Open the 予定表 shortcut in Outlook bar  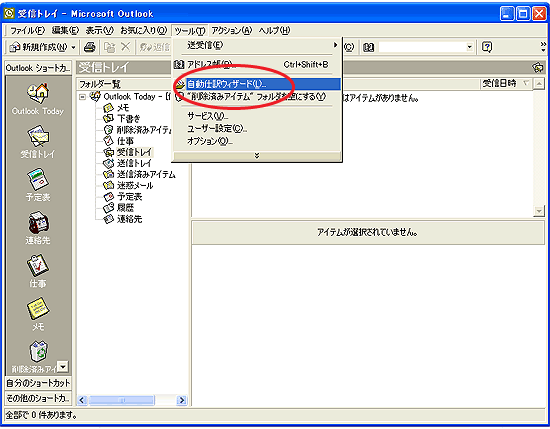tap(38, 179)
